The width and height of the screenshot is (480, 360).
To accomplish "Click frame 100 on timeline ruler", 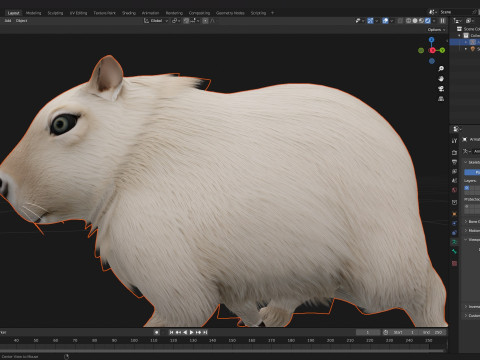I will (x=134, y=341).
